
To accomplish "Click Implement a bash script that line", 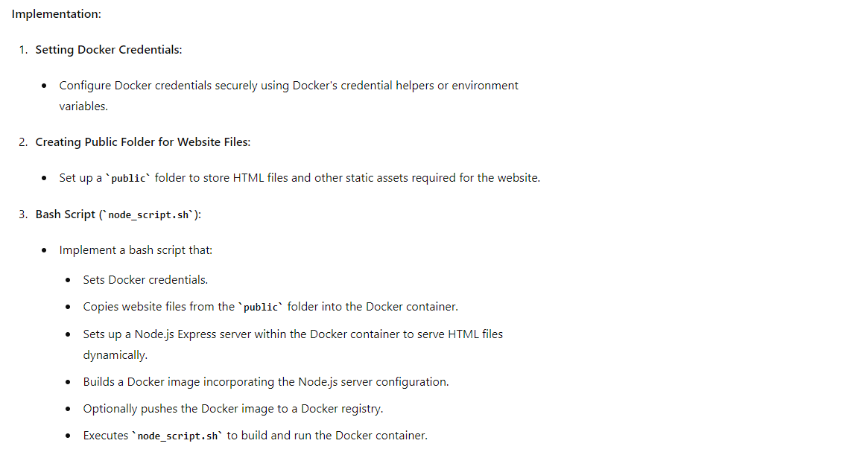I will (136, 249).
